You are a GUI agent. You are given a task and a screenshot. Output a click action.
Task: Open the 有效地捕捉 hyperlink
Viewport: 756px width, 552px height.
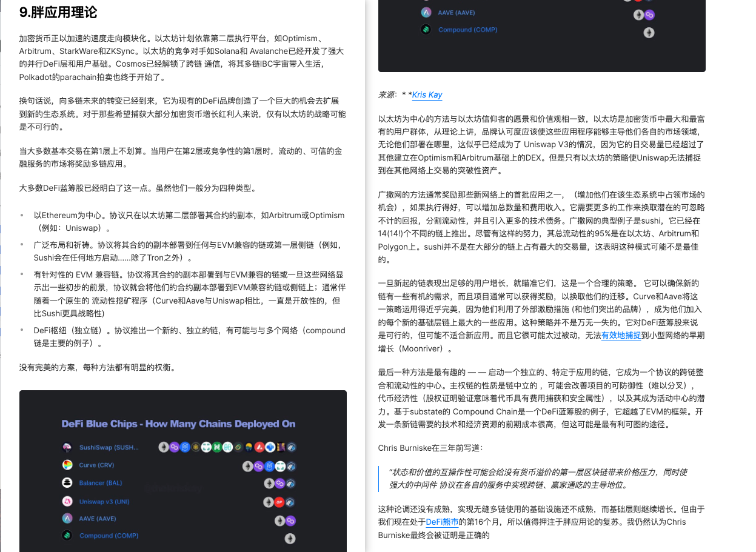pos(621,335)
